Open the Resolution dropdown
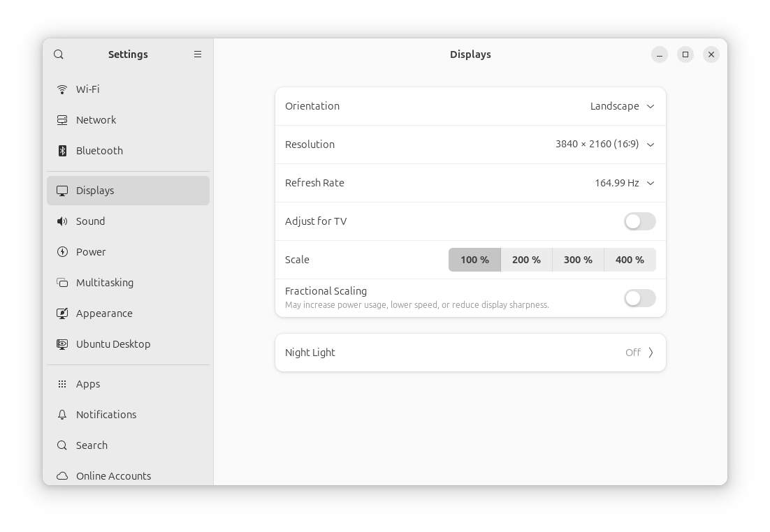Viewport: 770px width, 532px height. pyautogui.click(x=605, y=145)
